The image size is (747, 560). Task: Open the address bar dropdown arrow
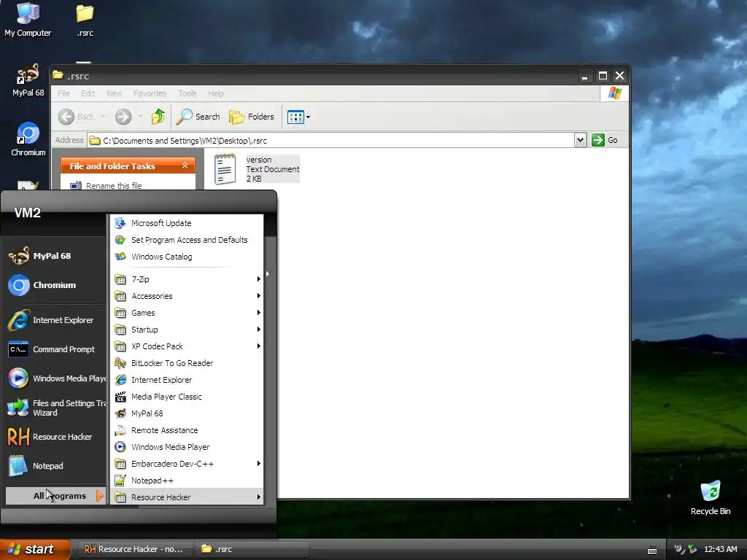click(x=580, y=140)
